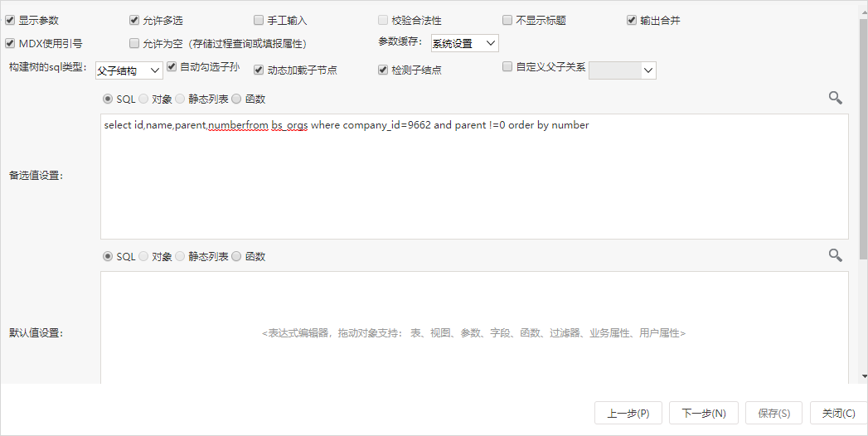The image size is (868, 436).
Task: Select 静态列表 radio for 备选值设置
Action: point(180,99)
